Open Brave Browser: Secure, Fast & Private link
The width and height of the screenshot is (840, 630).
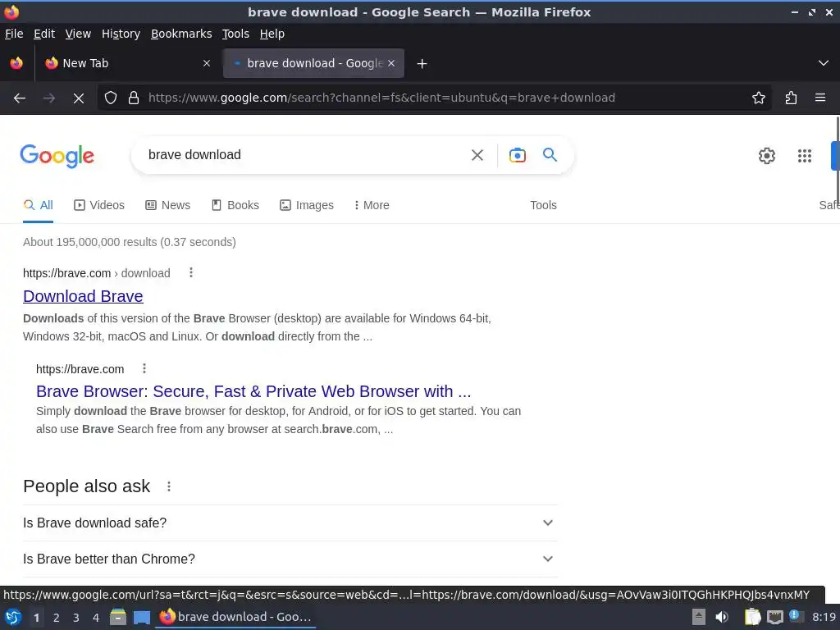coord(253,391)
